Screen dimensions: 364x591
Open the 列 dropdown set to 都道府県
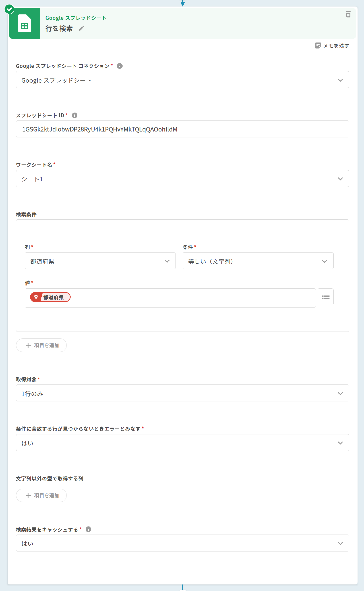coord(100,261)
